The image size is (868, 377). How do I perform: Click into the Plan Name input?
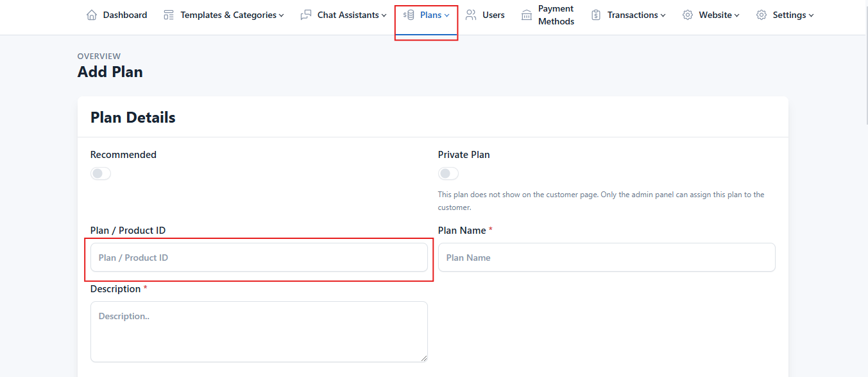(x=606, y=258)
